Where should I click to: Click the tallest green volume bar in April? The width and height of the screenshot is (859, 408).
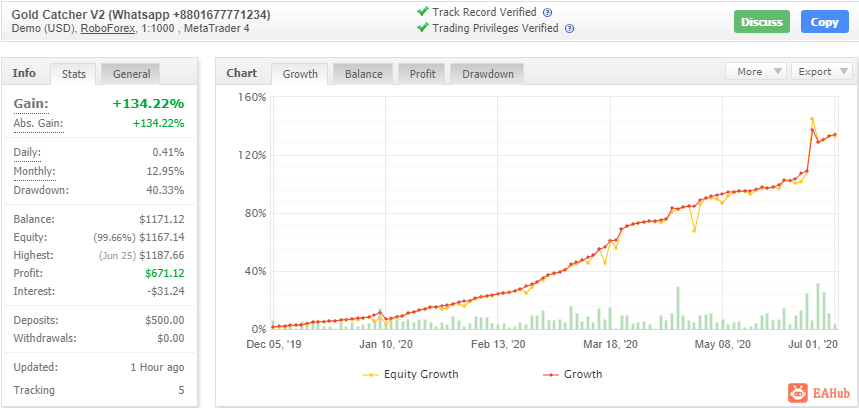[678, 308]
